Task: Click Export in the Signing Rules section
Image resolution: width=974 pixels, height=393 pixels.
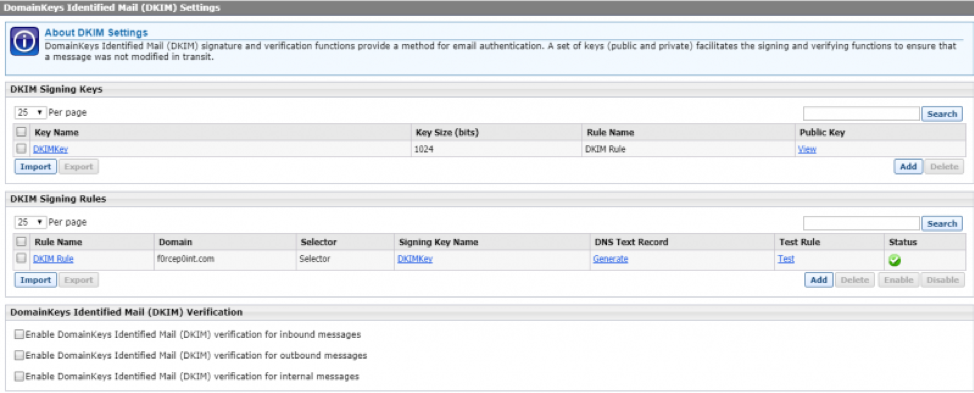Action: click(79, 280)
